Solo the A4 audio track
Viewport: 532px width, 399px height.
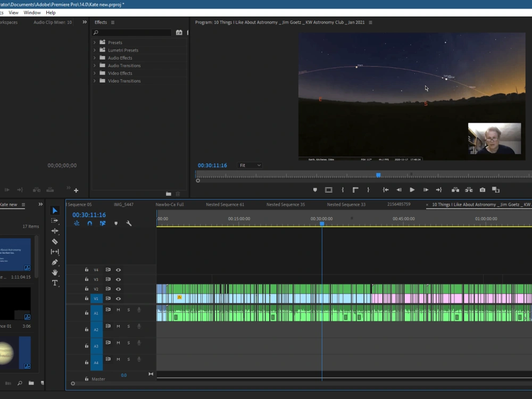(129, 359)
